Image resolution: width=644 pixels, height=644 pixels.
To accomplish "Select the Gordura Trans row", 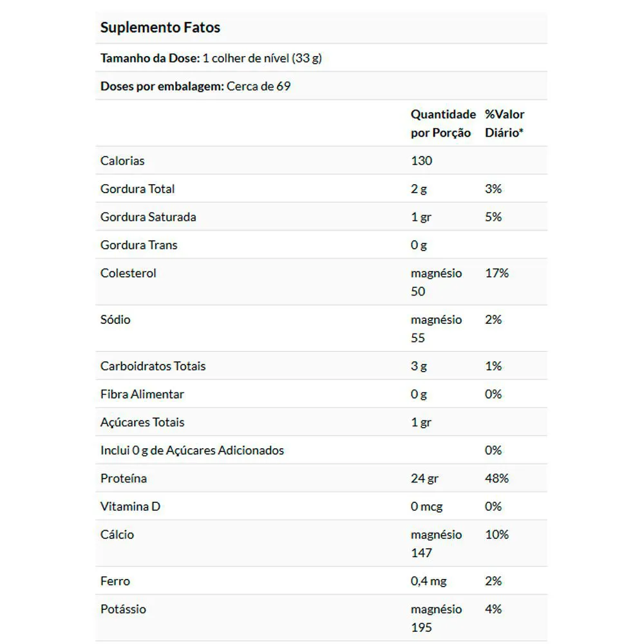I will [x=321, y=245].
